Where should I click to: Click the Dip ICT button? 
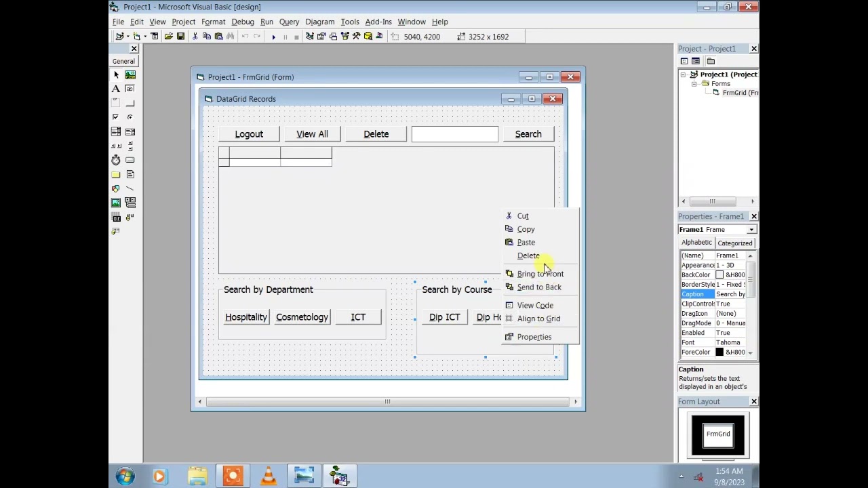point(444,317)
